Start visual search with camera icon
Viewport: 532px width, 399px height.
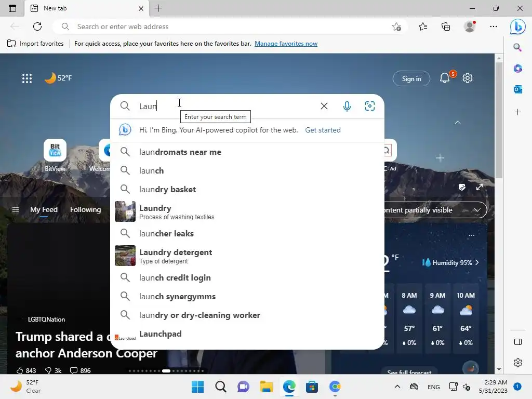370,106
